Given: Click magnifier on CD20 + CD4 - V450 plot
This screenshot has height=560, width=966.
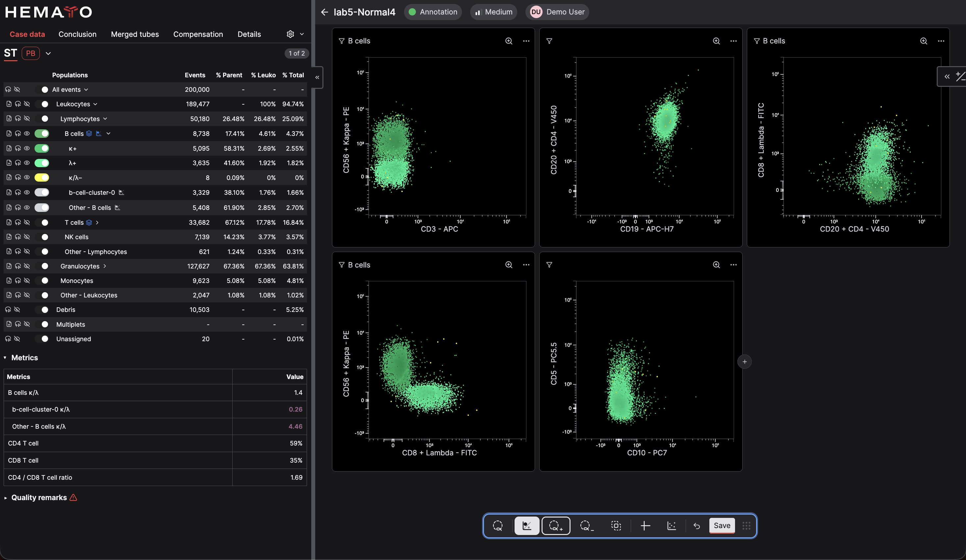Looking at the screenshot, I should (x=924, y=41).
